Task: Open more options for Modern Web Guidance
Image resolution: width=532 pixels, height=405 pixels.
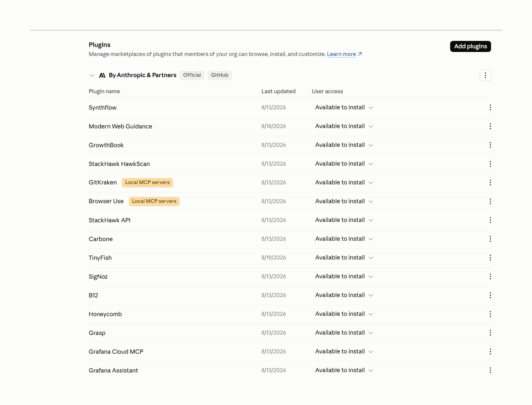Action: [x=490, y=126]
